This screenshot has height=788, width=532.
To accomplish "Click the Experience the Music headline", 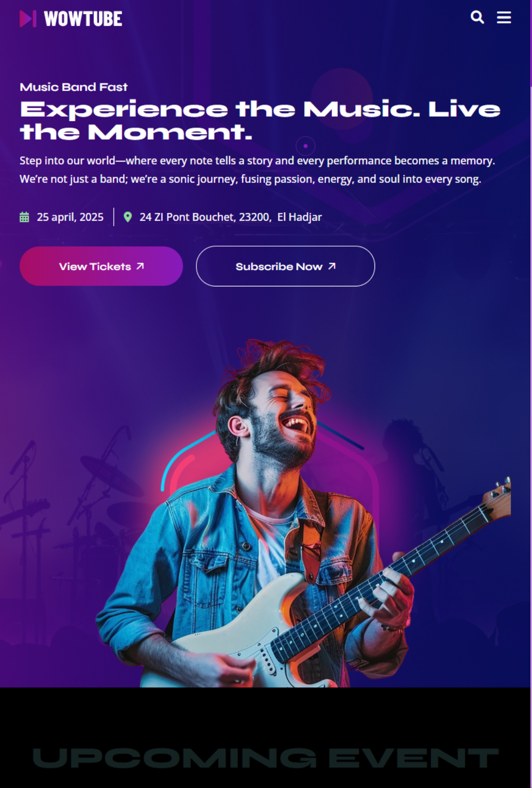I will coord(260,121).
